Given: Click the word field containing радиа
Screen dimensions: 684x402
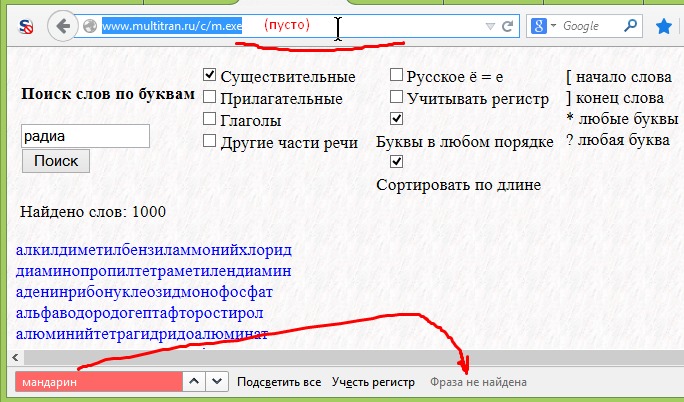Looking at the screenshot, I should tap(86, 136).
